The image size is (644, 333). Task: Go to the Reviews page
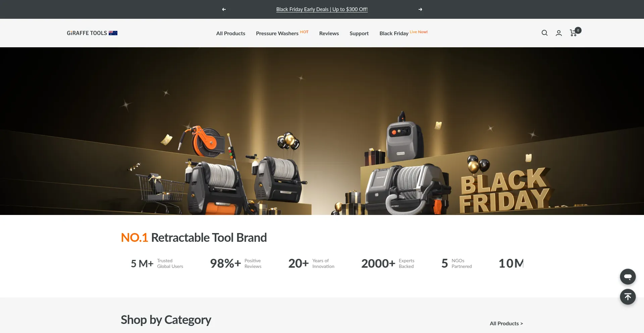tap(329, 33)
